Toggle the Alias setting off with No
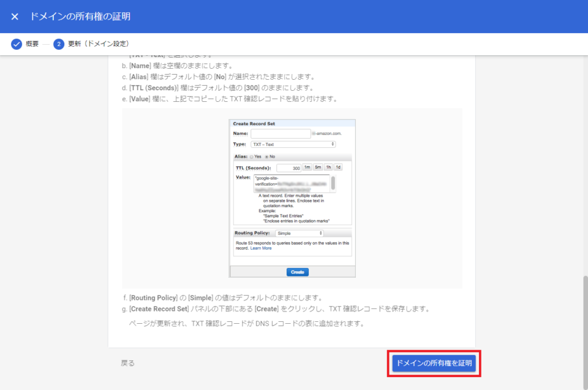Viewport: 588px width, 390px height. [267, 157]
